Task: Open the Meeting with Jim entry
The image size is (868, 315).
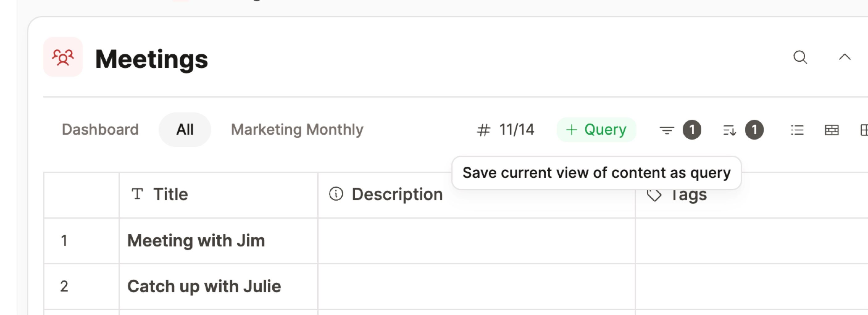Action: click(x=196, y=241)
